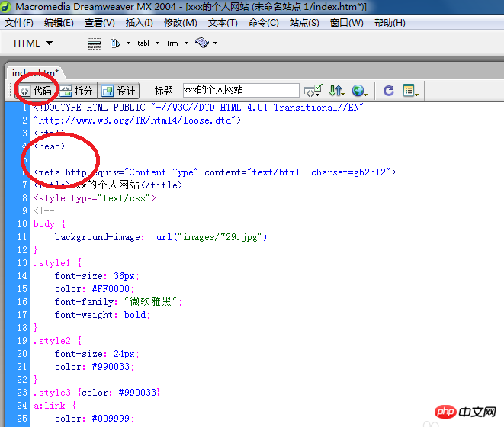Click the tabl insert button
This screenshot has height=427, width=504.
[143, 43]
